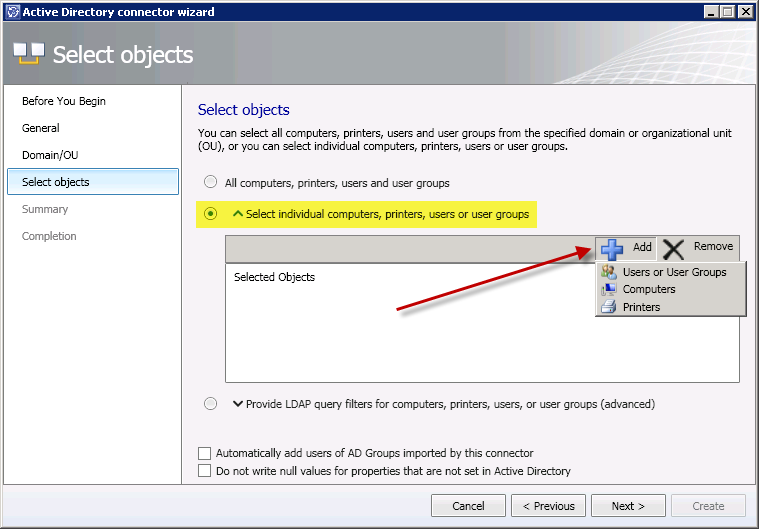Choose Users or User Groups menu entry
759x529 pixels.
click(674, 272)
